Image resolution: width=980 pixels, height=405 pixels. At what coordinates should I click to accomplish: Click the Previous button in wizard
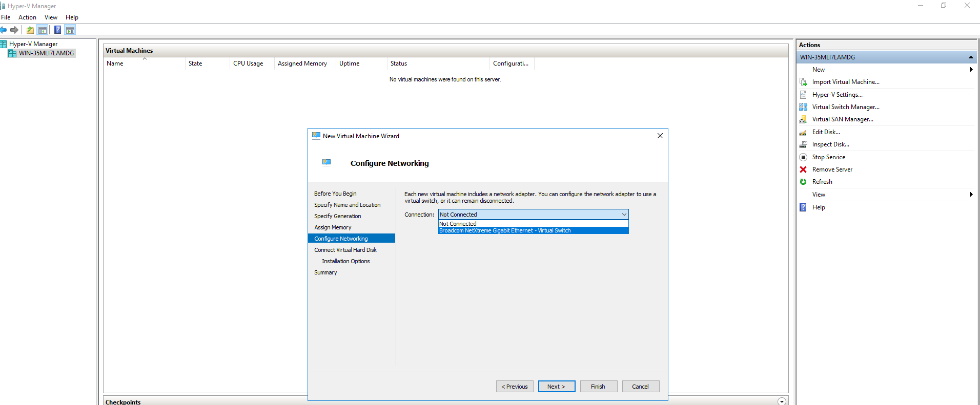515,387
